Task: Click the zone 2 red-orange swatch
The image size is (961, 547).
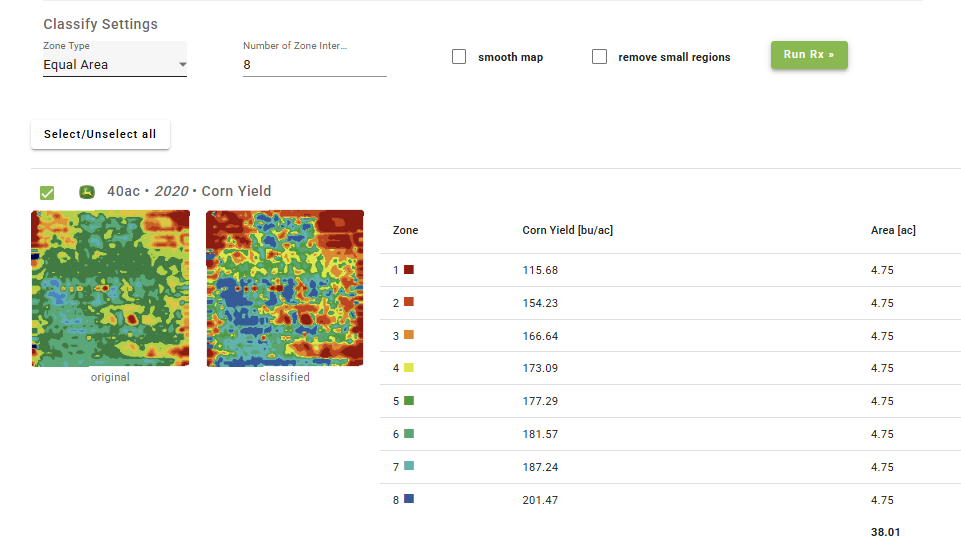Action: 409,302
